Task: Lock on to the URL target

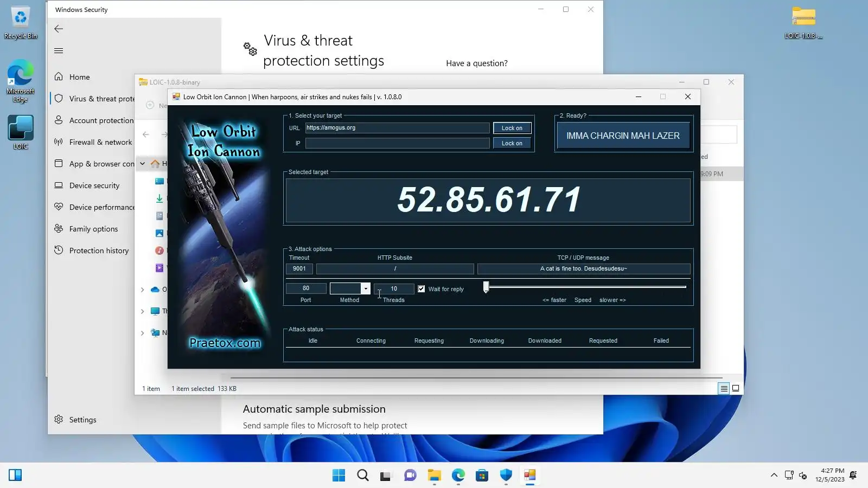Action: pyautogui.click(x=512, y=128)
